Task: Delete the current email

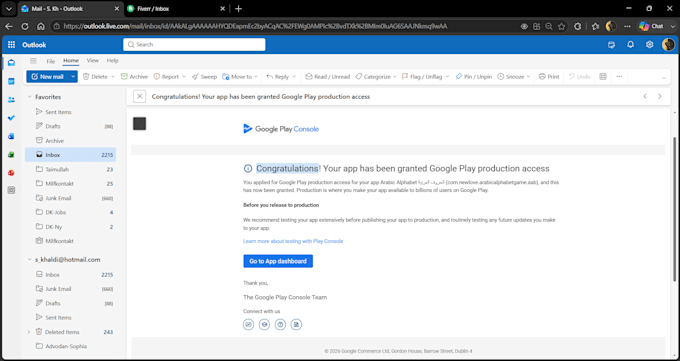Action: pos(95,76)
